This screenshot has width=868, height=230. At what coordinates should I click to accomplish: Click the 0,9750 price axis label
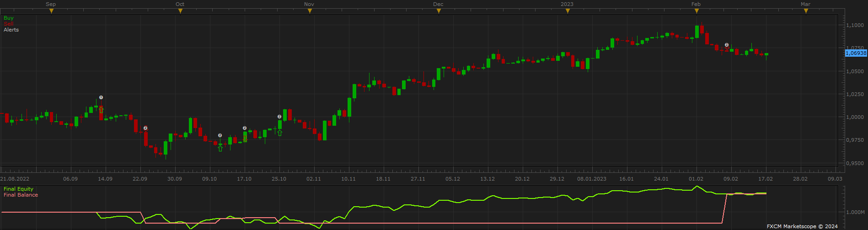point(855,140)
